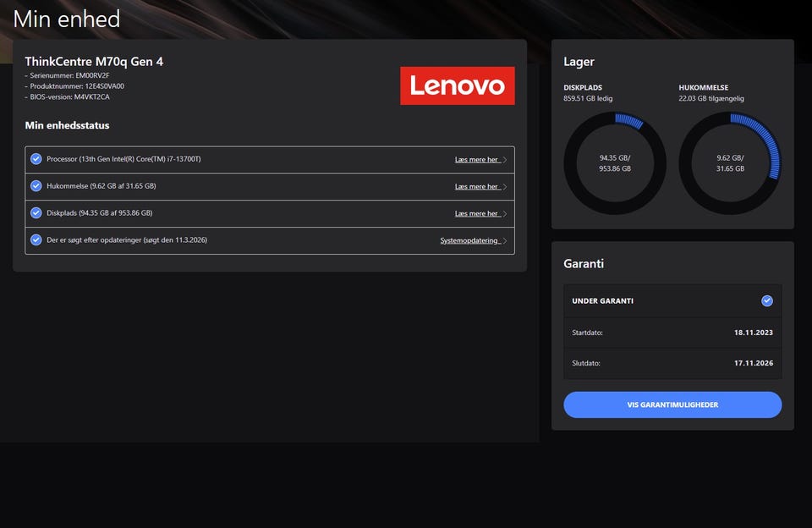Click the start date '18.11.2023'
Image resolution: width=812 pixels, height=528 pixels.
click(x=754, y=333)
